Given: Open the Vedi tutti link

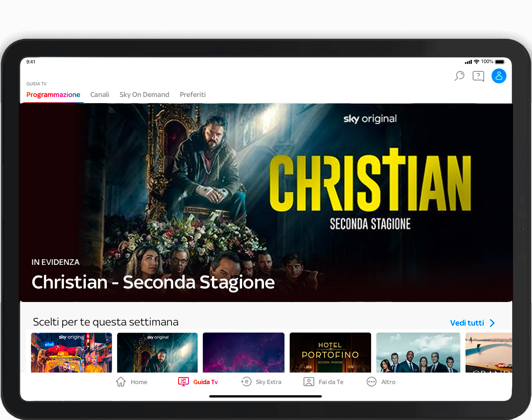Looking at the screenshot, I should 467,323.
